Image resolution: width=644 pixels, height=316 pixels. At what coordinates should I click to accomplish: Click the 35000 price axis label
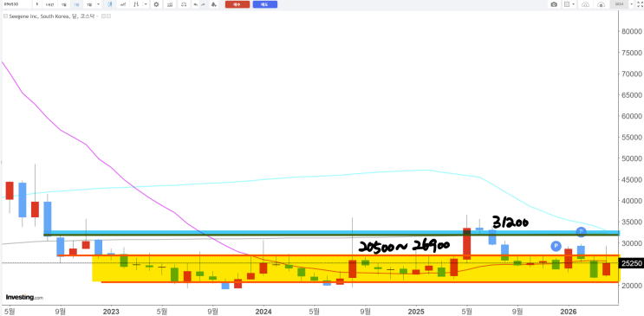(632, 222)
